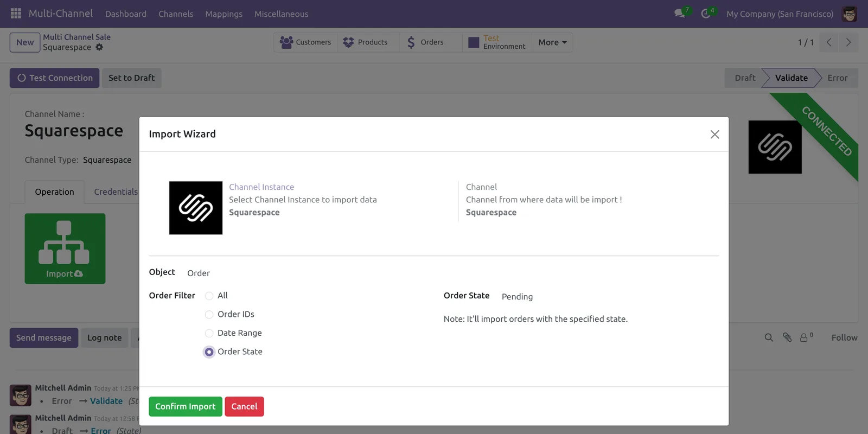
Task: Click the Follow link
Action: click(x=844, y=337)
